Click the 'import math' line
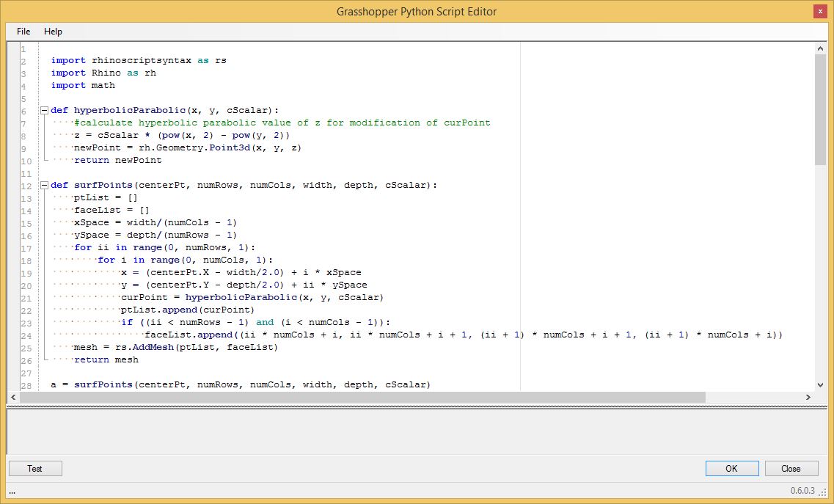Viewport: 834px width, 504px height. 82,85
